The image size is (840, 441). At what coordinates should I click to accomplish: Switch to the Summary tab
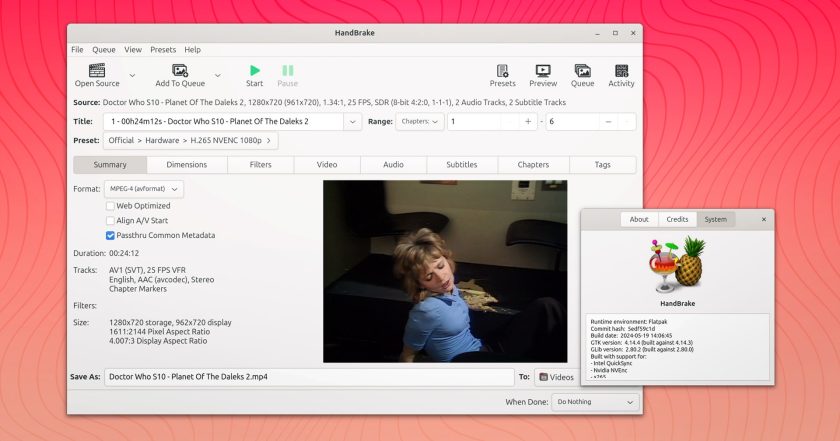(110, 165)
